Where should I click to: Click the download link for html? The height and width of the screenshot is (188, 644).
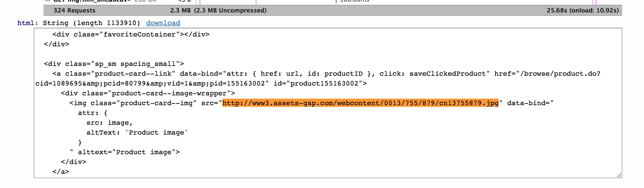(163, 23)
